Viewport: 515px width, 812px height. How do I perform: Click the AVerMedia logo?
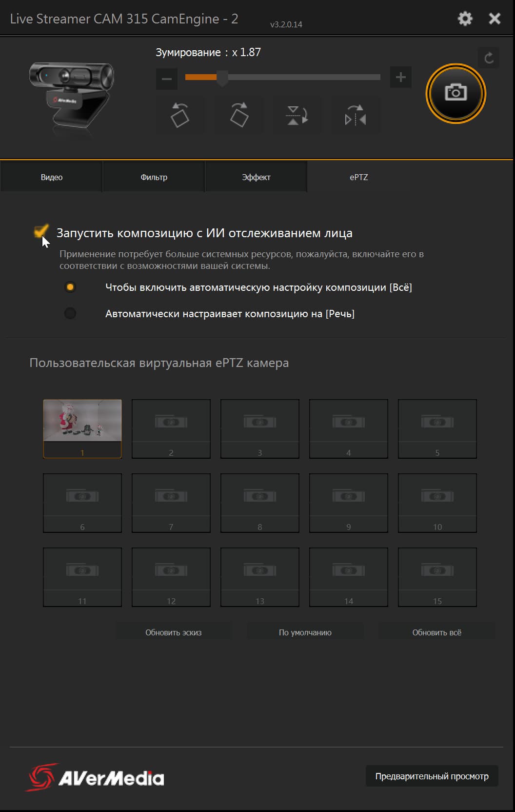(x=95, y=777)
